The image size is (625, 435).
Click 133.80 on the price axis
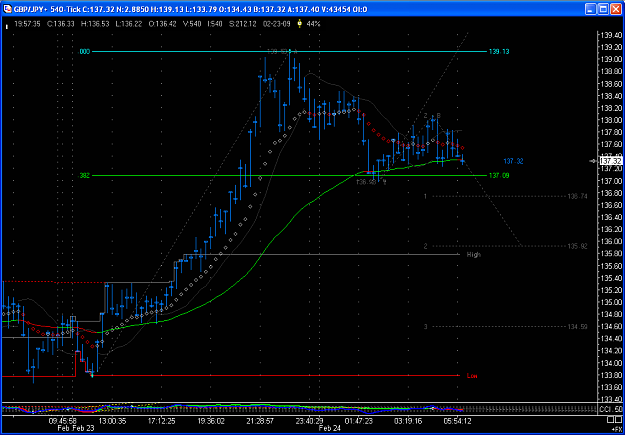tap(611, 375)
